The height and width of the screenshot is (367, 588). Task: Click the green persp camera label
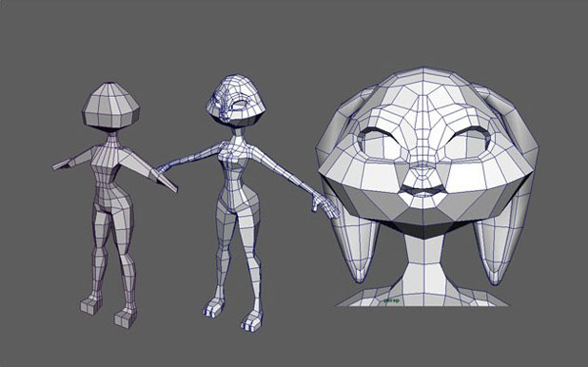point(391,300)
